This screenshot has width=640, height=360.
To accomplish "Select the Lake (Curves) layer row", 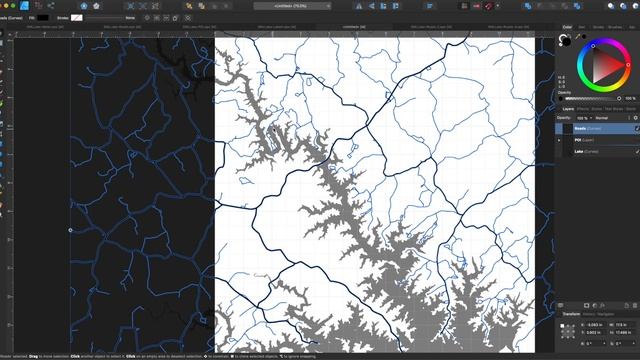I will tap(597, 151).
